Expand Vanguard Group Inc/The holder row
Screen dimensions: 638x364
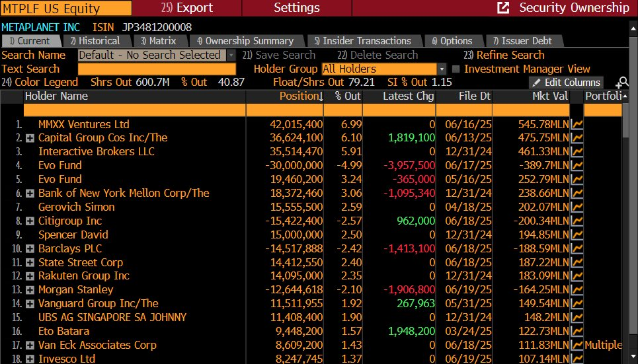[30, 304]
